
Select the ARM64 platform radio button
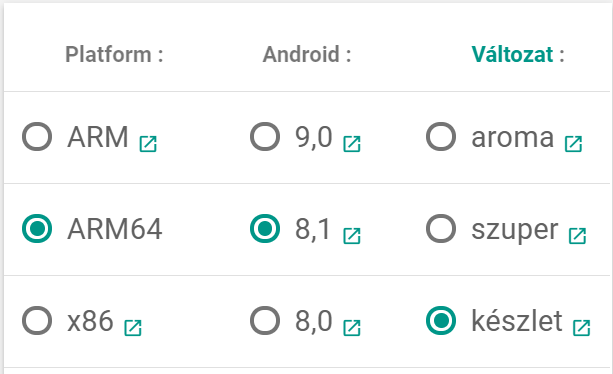(37, 229)
